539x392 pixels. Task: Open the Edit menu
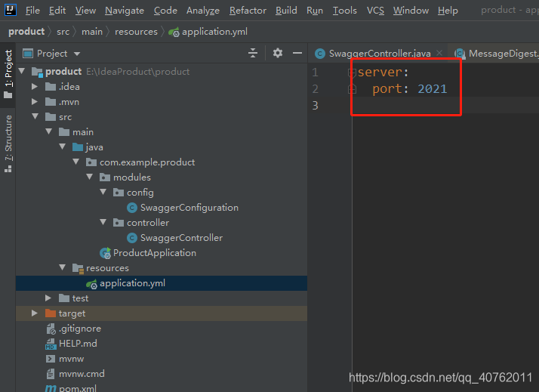tap(57, 11)
